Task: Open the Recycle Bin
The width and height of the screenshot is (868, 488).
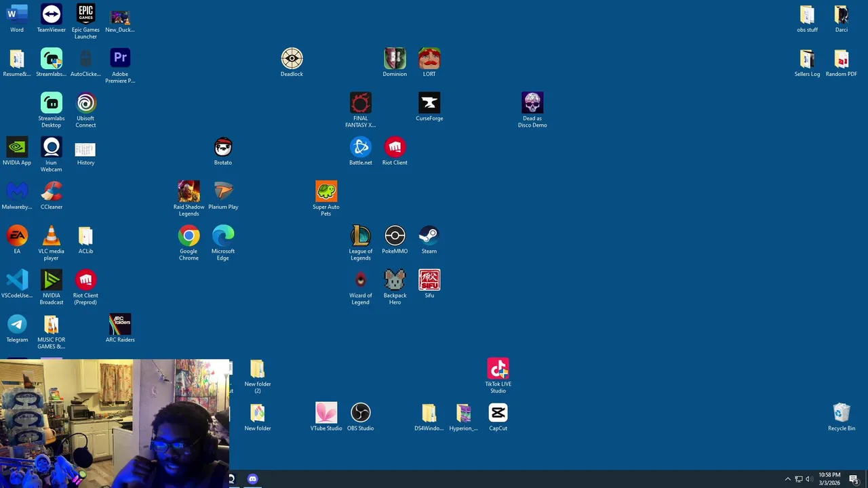Action: pos(842,413)
